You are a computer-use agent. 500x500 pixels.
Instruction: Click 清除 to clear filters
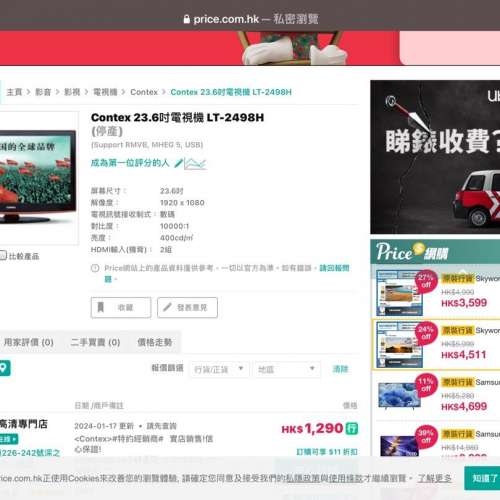tap(340, 369)
